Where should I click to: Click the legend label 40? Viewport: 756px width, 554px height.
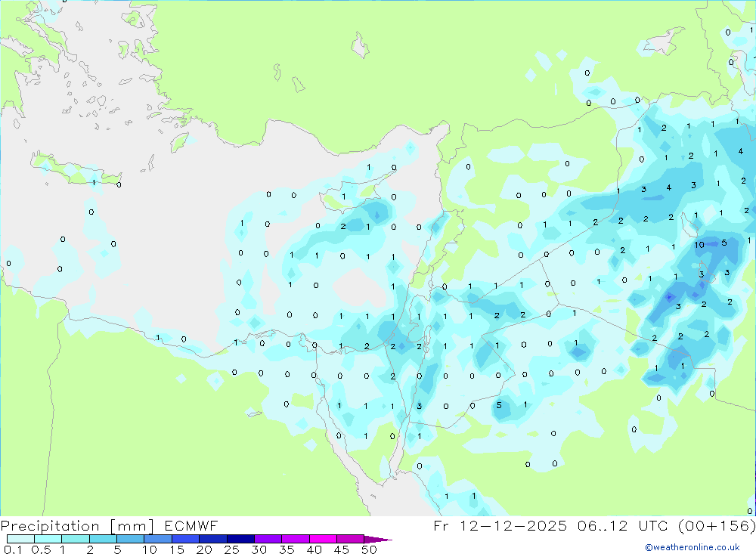(314, 549)
